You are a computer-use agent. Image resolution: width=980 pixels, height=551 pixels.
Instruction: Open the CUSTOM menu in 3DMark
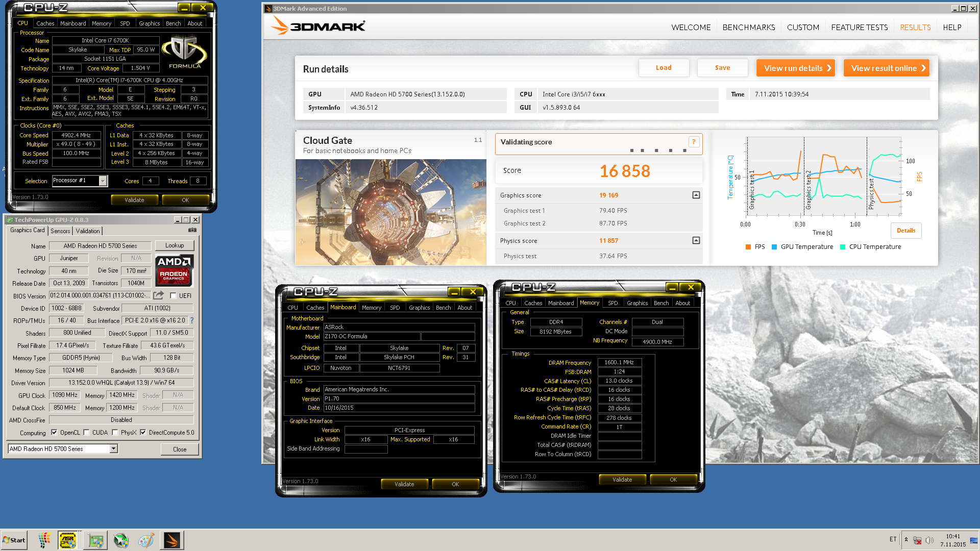click(x=803, y=28)
